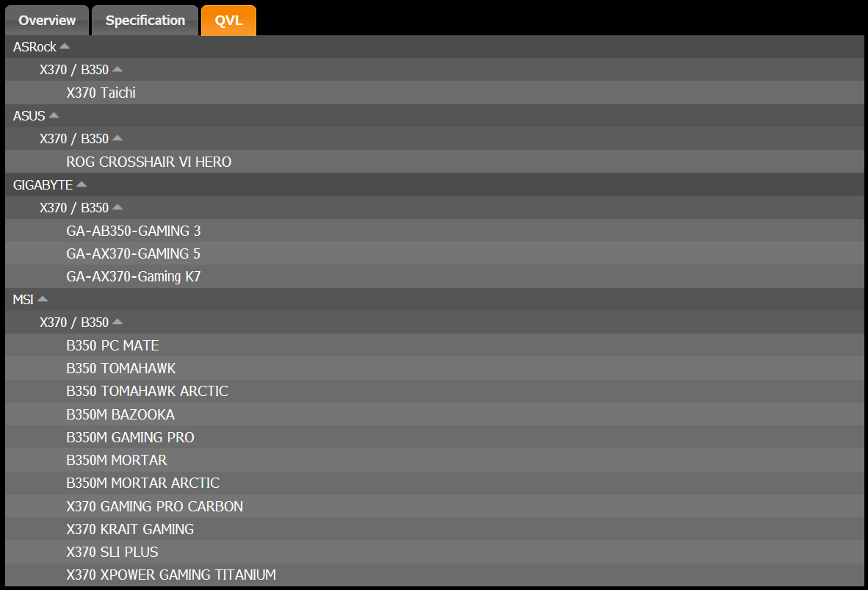The height and width of the screenshot is (590, 868).
Task: Select the QVL tab
Action: click(228, 21)
